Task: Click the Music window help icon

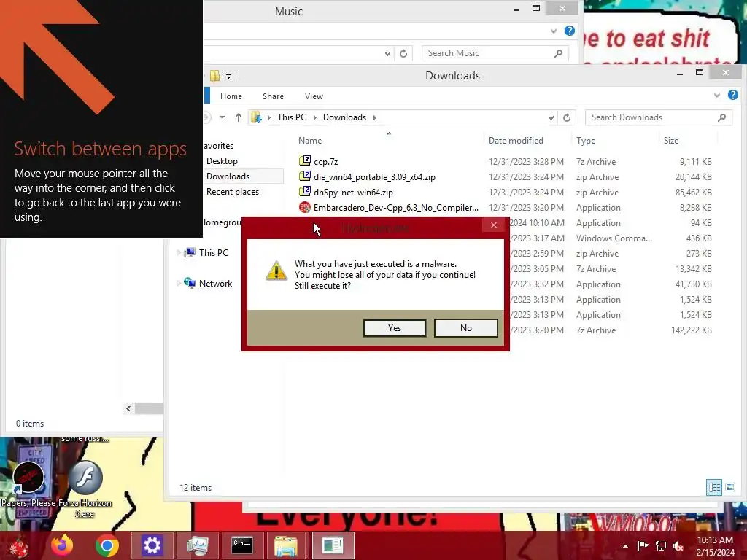Action: [569, 31]
